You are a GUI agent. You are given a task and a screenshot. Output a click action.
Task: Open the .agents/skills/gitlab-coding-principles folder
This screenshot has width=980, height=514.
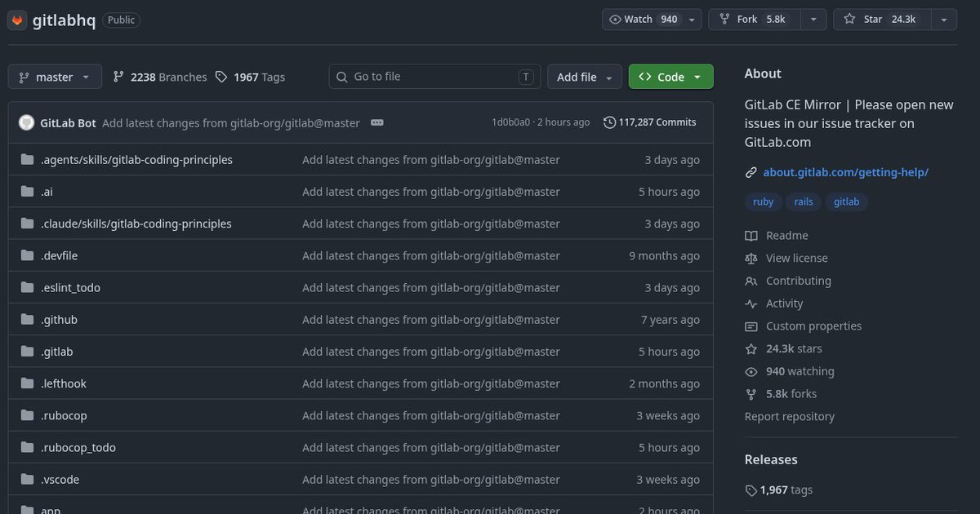point(136,160)
